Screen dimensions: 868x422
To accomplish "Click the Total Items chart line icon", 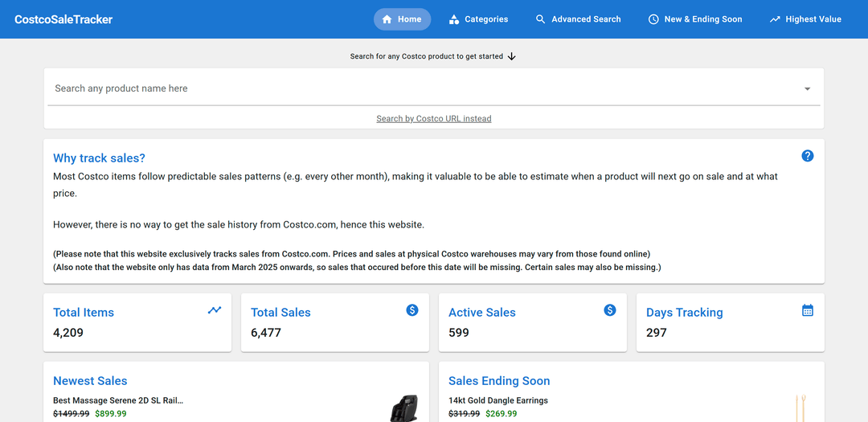I will coord(214,310).
